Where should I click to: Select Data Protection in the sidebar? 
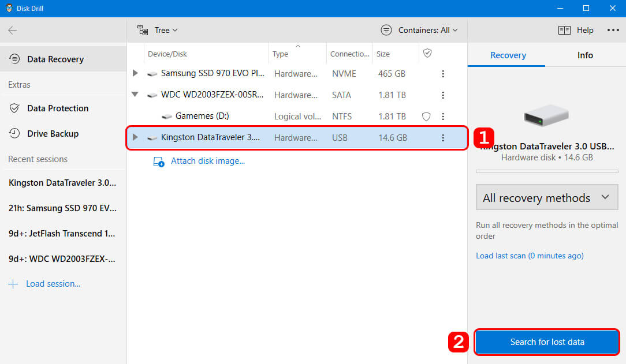tap(58, 108)
